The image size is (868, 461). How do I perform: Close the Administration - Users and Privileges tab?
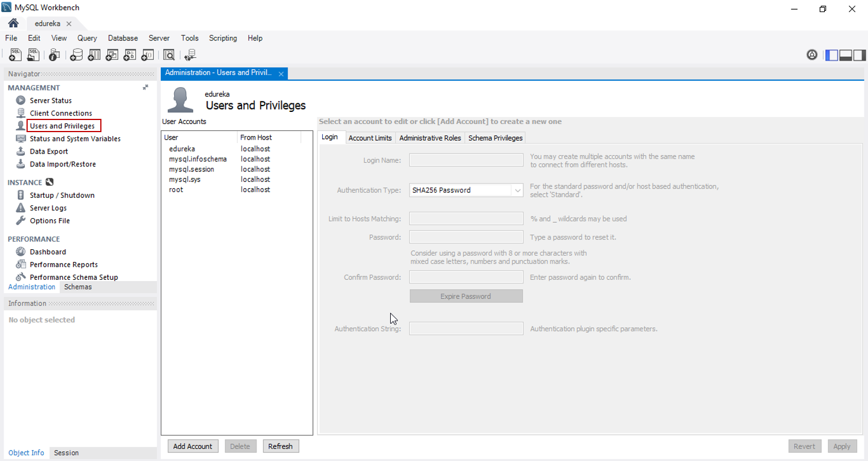281,74
